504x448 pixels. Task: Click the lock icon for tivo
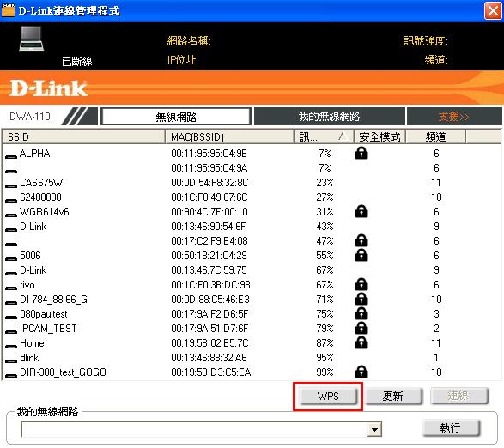coord(361,284)
